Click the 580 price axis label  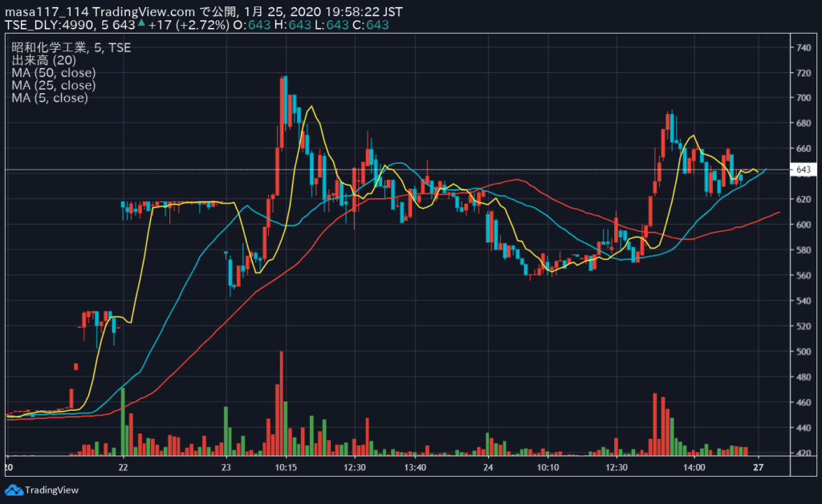pyautogui.click(x=803, y=250)
